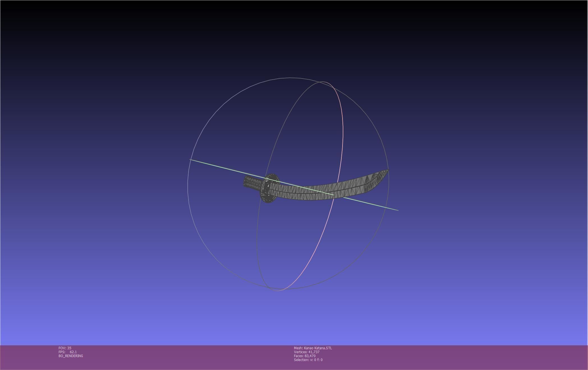Click the Vertices: 41,737 text

(x=307, y=352)
